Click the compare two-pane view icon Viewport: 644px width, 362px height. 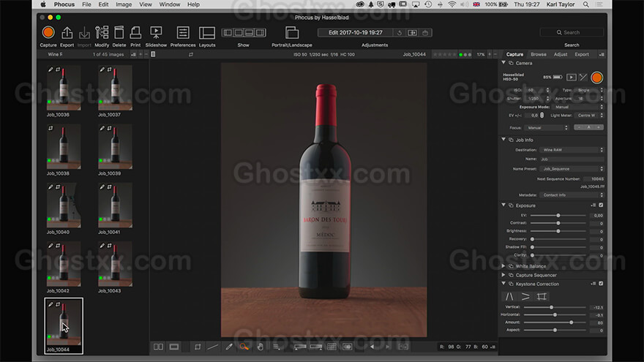pos(158,347)
